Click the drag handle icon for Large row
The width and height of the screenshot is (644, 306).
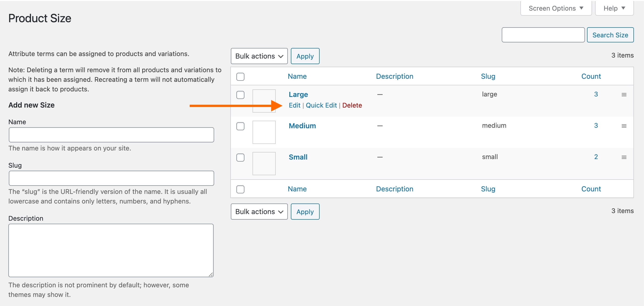coord(624,95)
